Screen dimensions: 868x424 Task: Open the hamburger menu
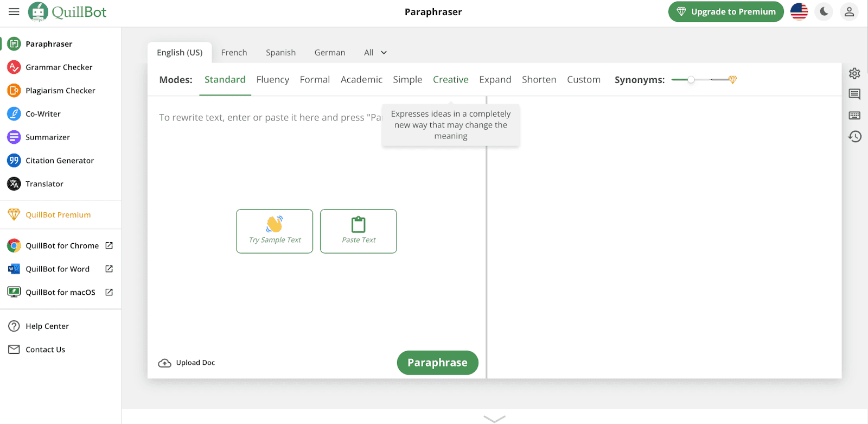[14, 11]
